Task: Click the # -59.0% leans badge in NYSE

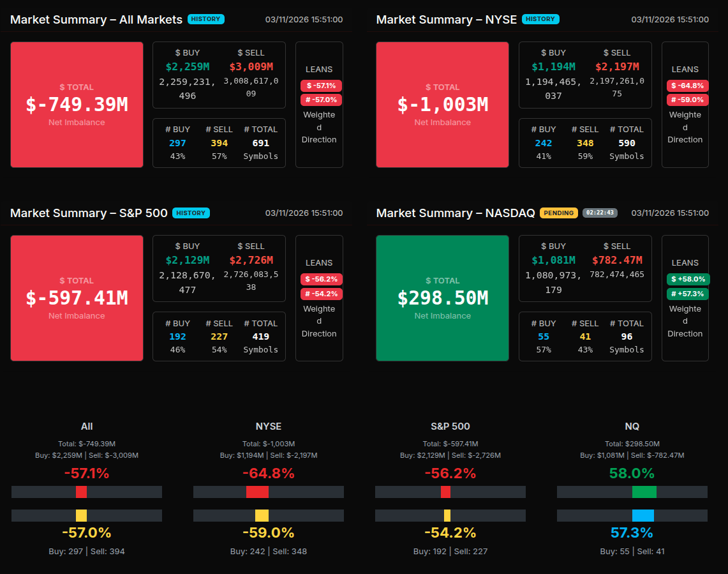Action: [x=687, y=100]
